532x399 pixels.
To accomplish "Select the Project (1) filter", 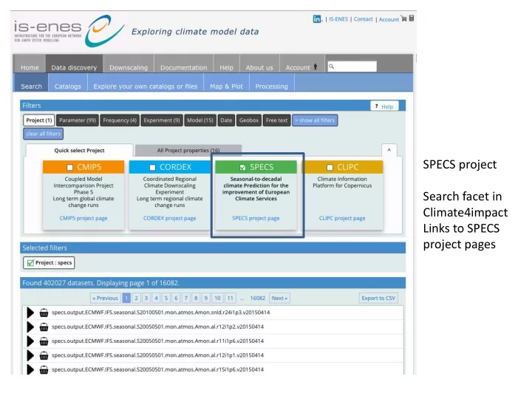I will pos(38,120).
